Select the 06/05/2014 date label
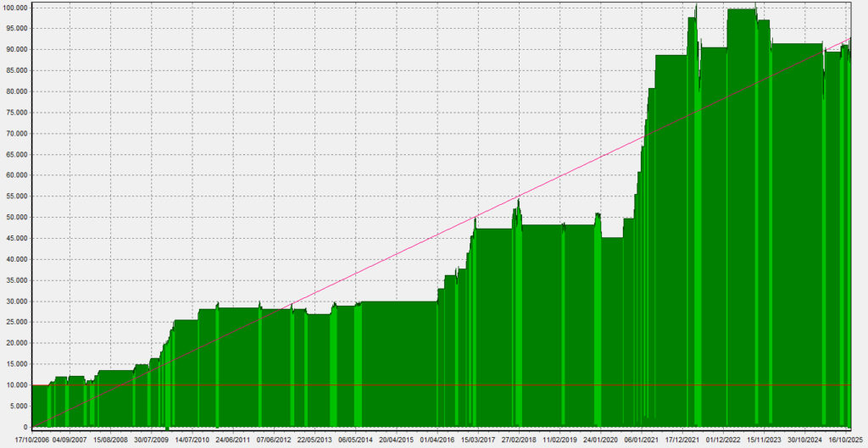This screenshot has width=868, height=448. [356, 440]
